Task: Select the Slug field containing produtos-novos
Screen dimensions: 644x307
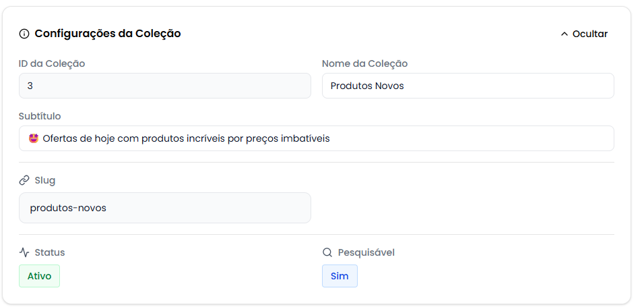Action: click(164, 208)
